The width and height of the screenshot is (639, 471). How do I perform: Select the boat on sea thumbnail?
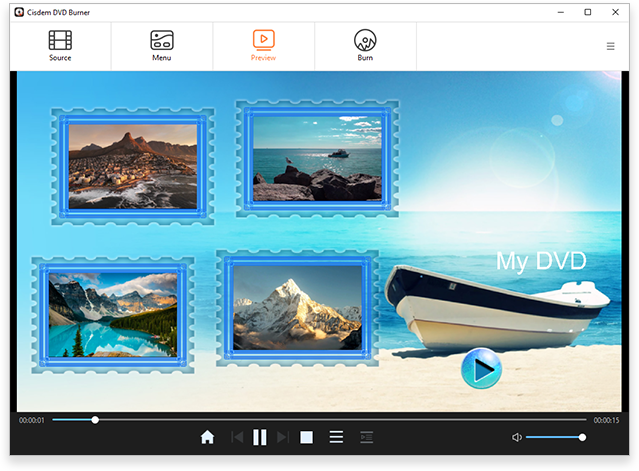pos(316,156)
